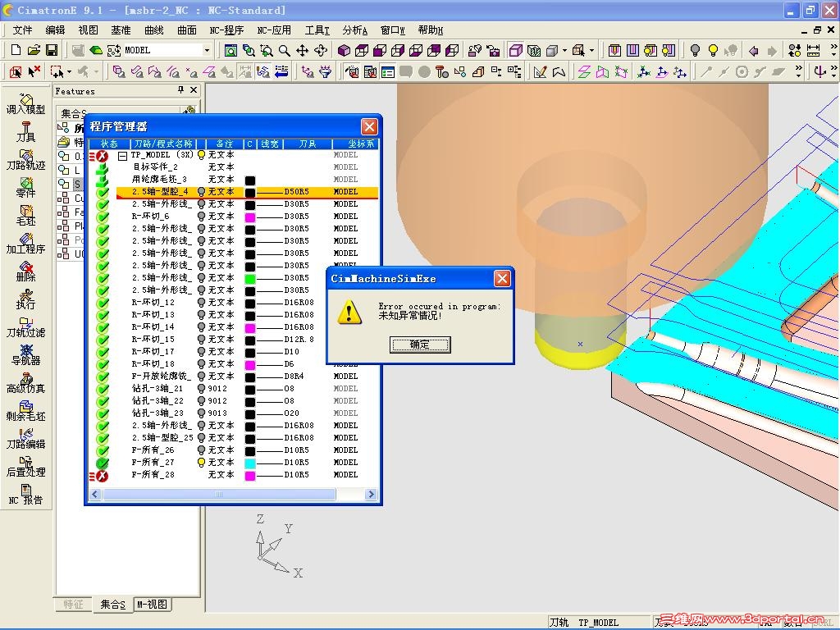Select the four-arrow pan tool
The image size is (840, 630).
(302, 50)
